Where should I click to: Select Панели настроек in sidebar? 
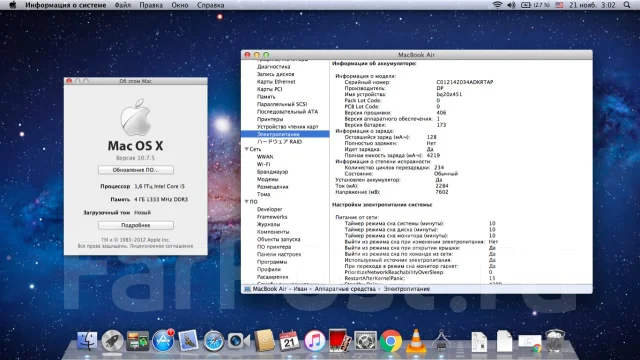279,254
